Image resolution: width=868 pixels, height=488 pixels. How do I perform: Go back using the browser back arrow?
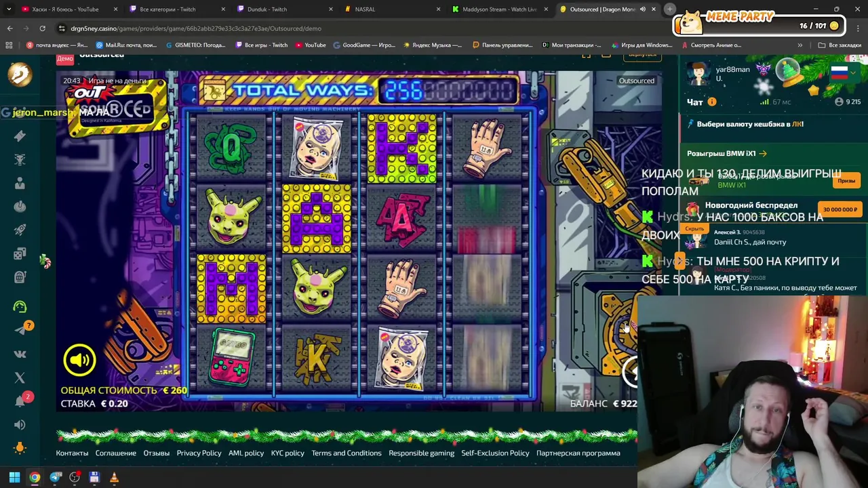click(9, 28)
